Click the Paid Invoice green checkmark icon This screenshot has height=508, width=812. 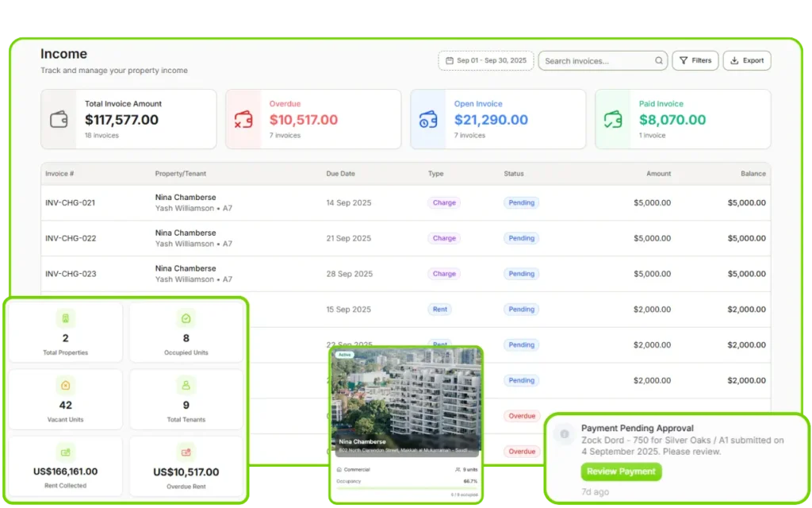click(613, 120)
